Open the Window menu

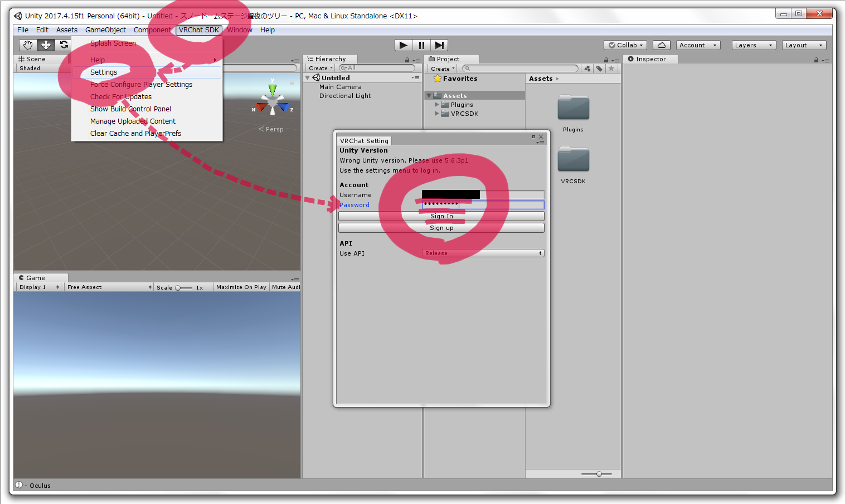click(x=240, y=30)
